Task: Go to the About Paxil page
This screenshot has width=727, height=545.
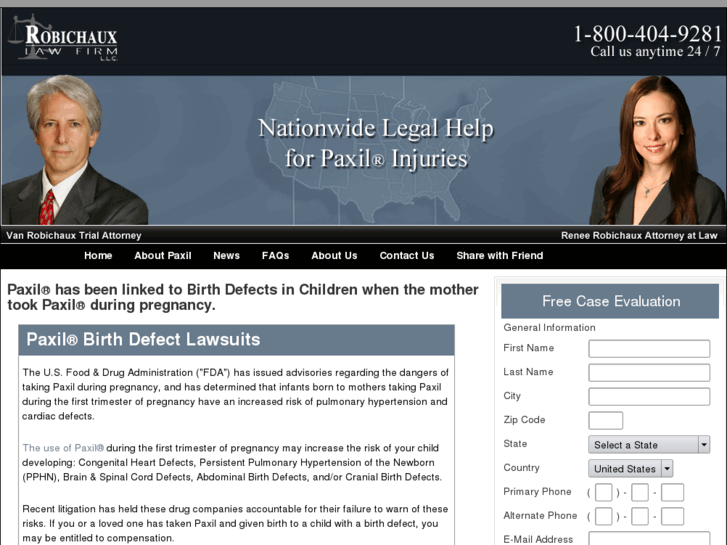Action: point(163,256)
